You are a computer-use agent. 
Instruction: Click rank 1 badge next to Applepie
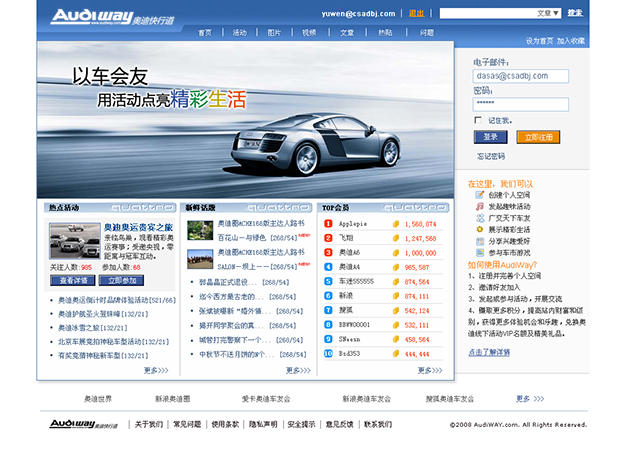pyautogui.click(x=328, y=224)
